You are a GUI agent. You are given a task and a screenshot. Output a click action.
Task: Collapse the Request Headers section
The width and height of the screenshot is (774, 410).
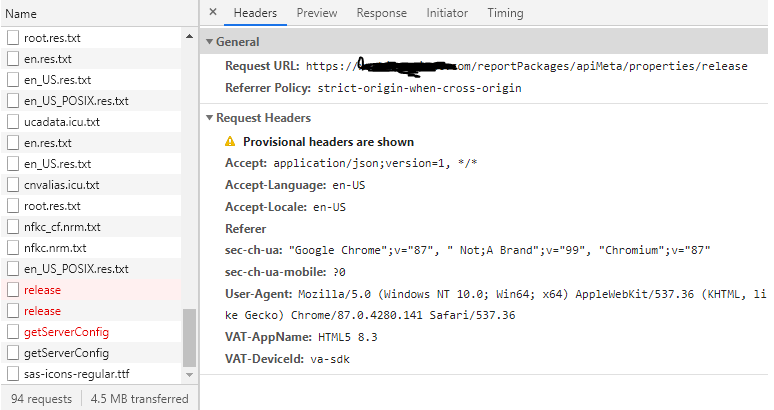209,118
